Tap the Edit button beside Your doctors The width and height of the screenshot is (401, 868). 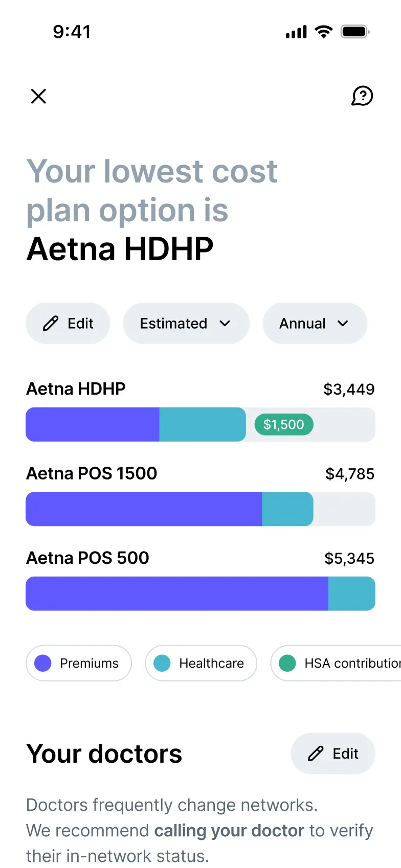(332, 753)
